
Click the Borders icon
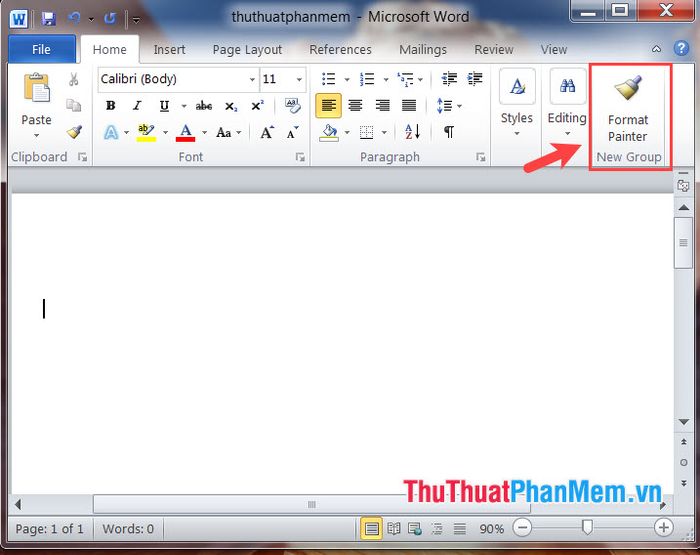pos(367,133)
